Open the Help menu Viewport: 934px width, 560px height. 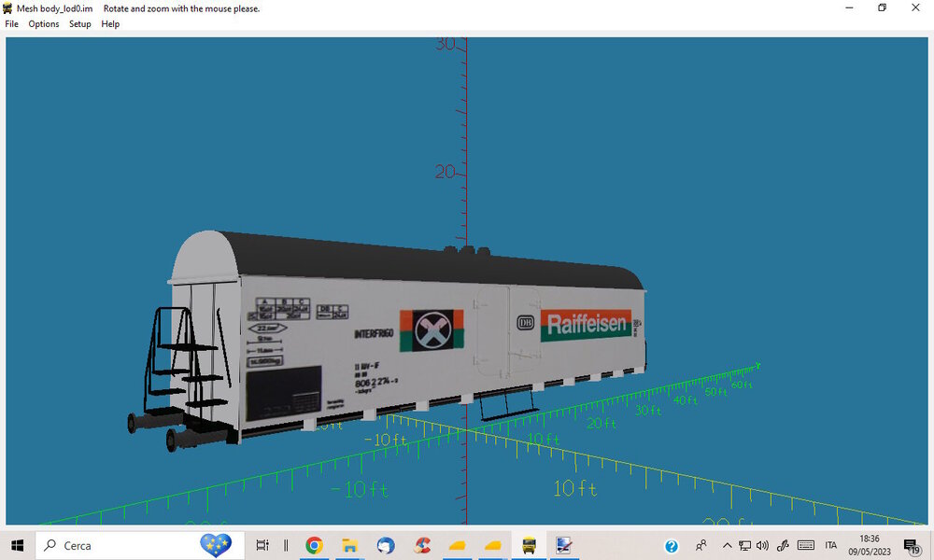110,24
